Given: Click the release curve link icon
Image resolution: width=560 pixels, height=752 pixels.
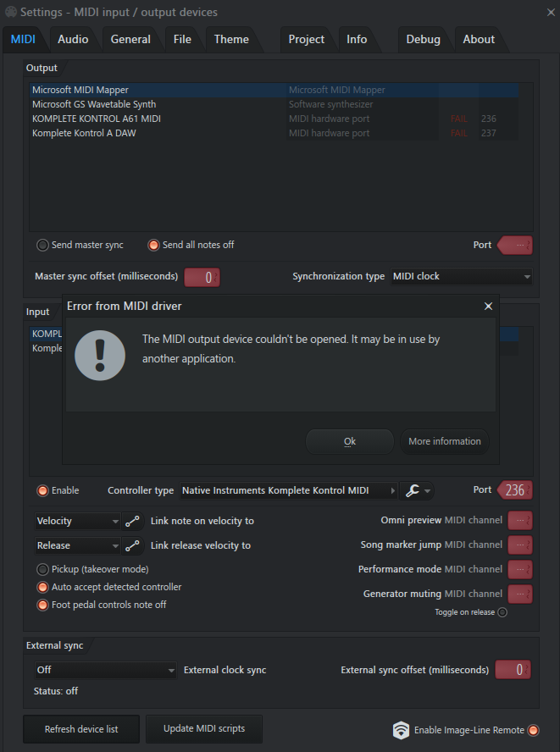Looking at the screenshot, I should click(132, 545).
